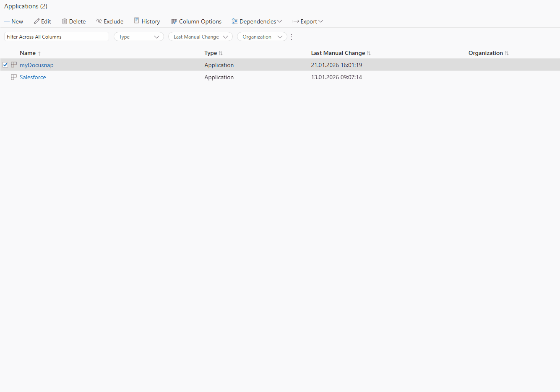Open the Salesforce application link
The height and width of the screenshot is (392, 560).
[33, 77]
